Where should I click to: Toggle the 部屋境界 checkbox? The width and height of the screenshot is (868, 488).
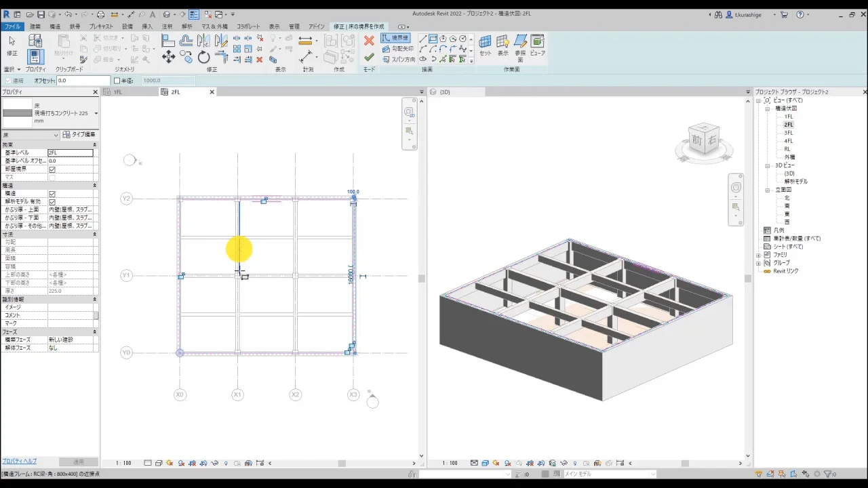point(52,169)
